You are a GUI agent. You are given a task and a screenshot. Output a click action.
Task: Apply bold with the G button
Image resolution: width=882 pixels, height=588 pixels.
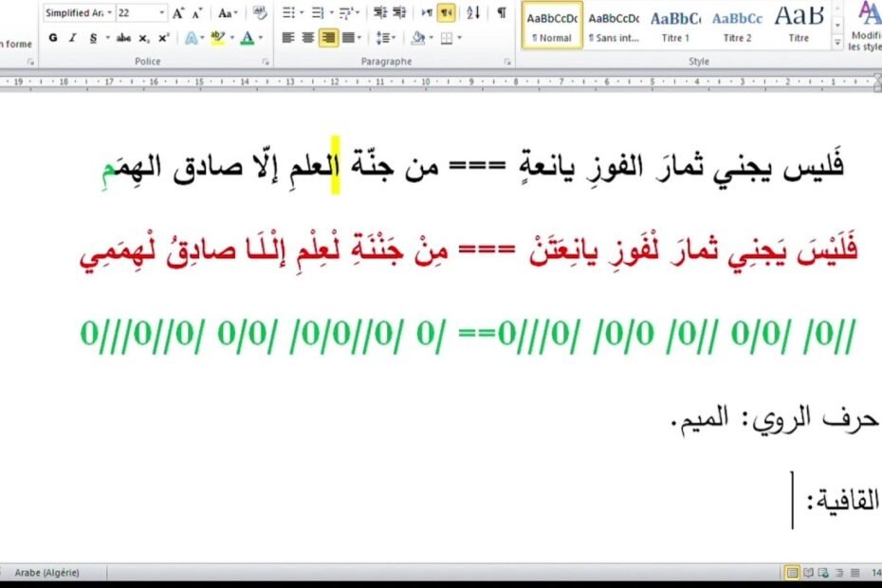pyautogui.click(x=53, y=38)
